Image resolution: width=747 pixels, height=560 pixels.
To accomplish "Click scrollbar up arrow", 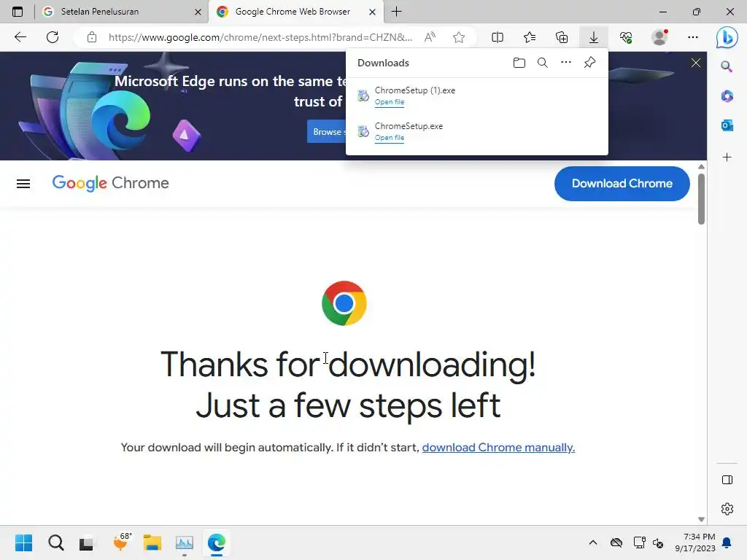I will click(x=701, y=167).
